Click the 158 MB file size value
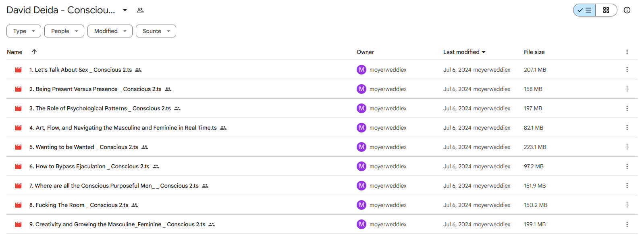This screenshot has height=242, width=644. [x=533, y=89]
